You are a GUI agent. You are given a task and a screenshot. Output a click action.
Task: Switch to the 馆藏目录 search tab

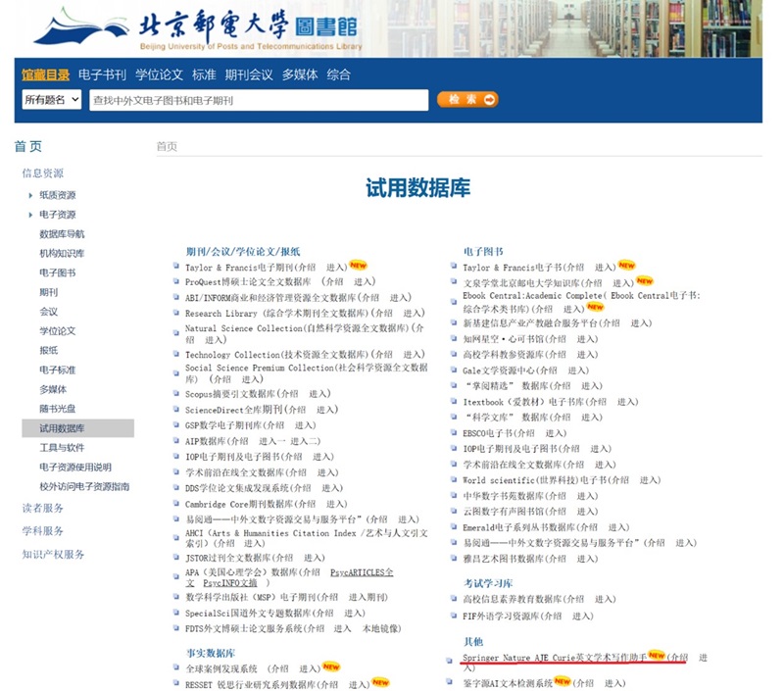45,75
